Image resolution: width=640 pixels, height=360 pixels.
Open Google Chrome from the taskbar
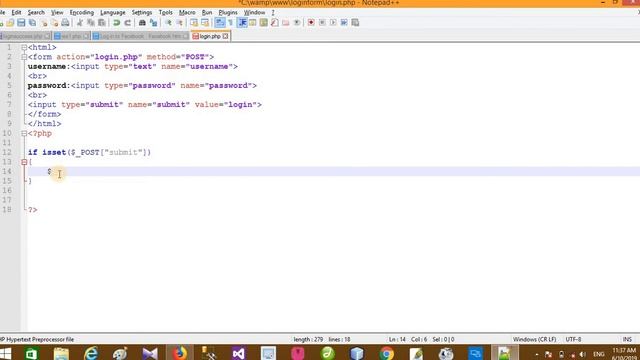coord(386,353)
